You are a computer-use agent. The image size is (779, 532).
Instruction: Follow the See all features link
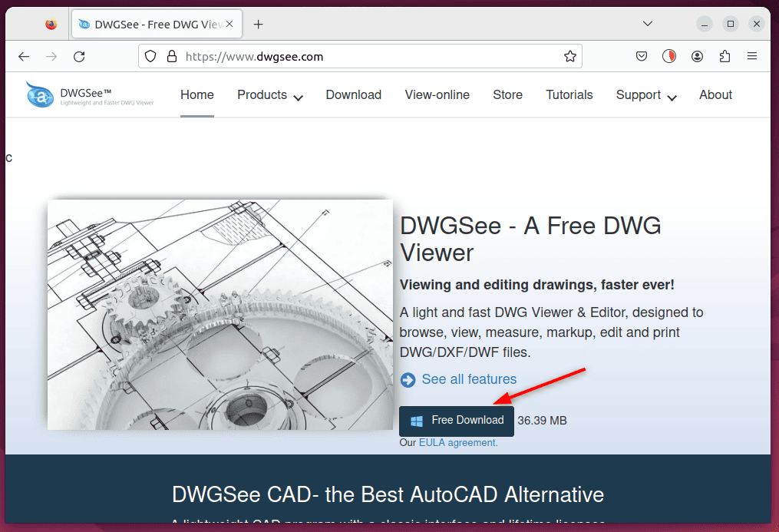pyautogui.click(x=469, y=379)
